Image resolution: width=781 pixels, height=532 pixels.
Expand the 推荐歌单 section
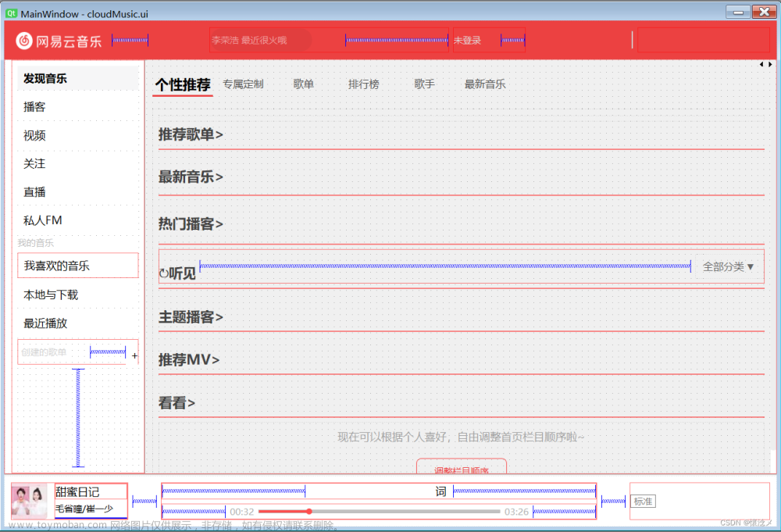191,134
